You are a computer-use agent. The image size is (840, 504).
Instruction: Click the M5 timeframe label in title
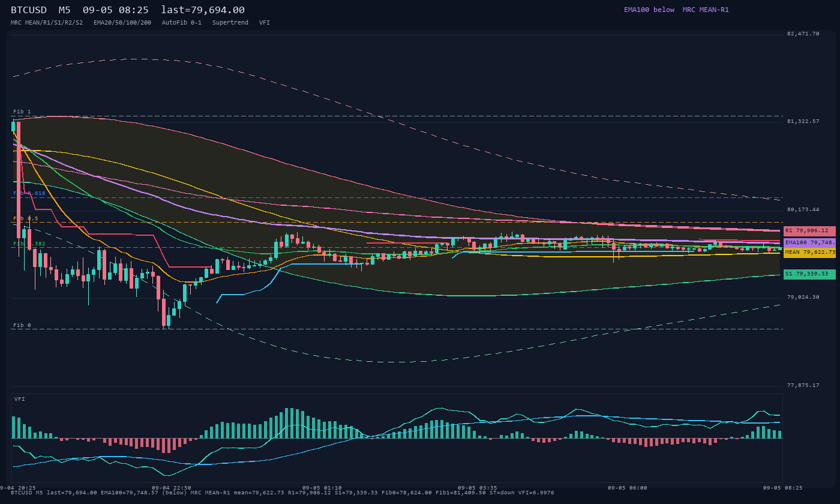[x=64, y=10]
